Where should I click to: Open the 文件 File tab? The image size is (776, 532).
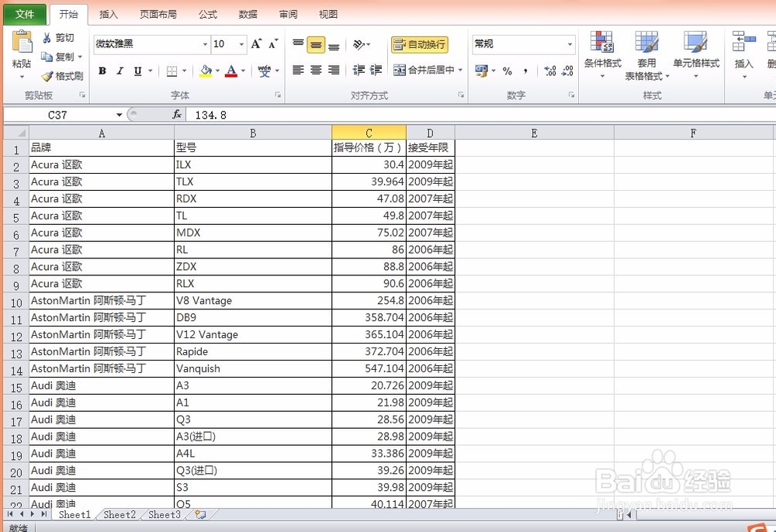pyautogui.click(x=25, y=14)
